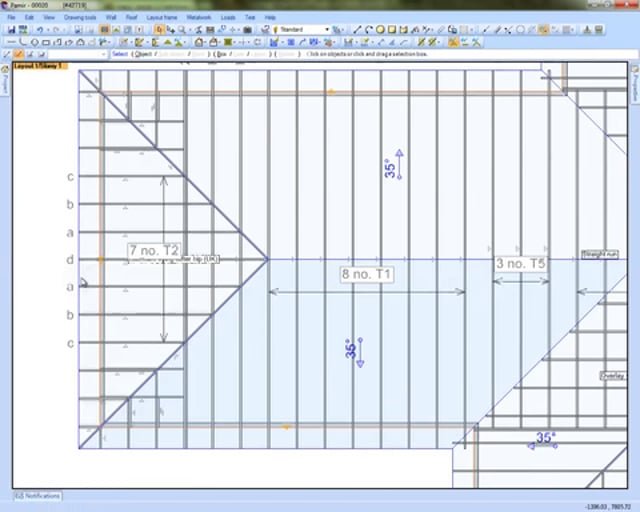Toggle the highlighted orange pencil icon in third row

point(19,54)
